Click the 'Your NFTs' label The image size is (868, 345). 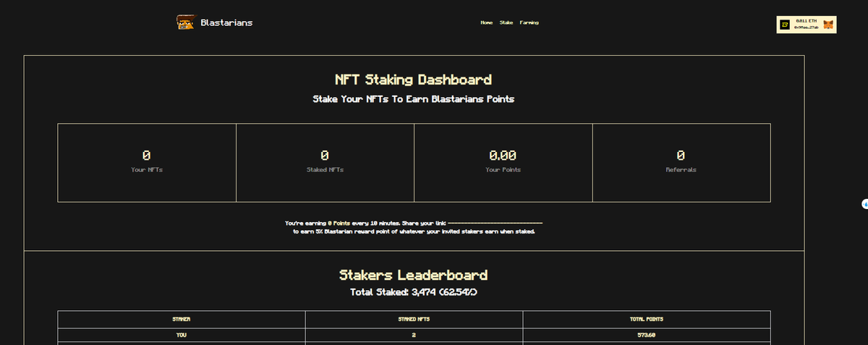(146, 170)
